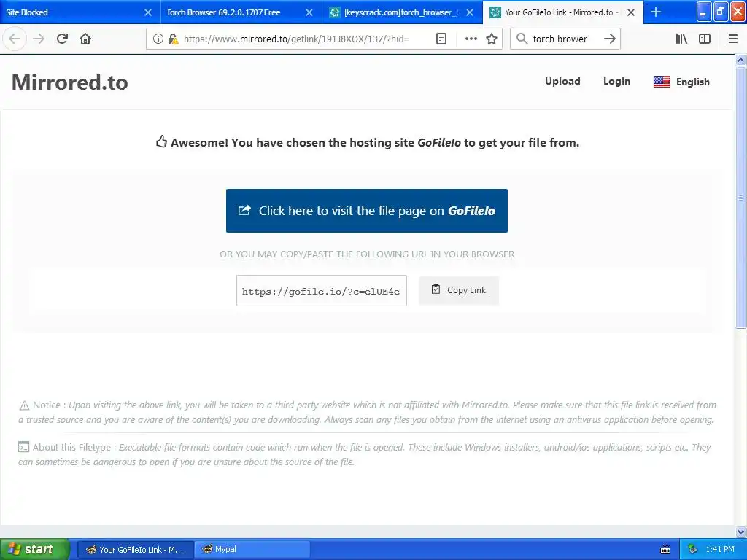Click the keyboard icon in taskbar
This screenshot has width=747, height=560.
[665, 550]
